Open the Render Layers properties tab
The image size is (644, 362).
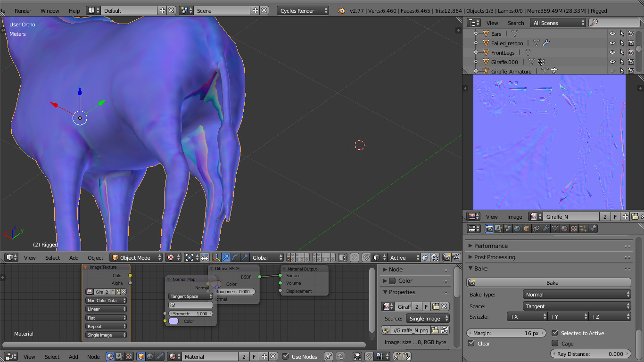(x=498, y=229)
